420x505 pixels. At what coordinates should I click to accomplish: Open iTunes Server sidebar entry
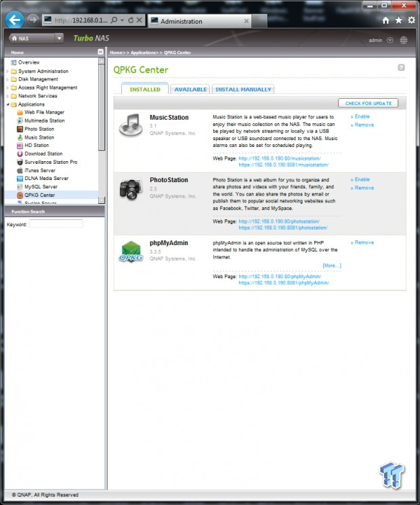coord(40,171)
